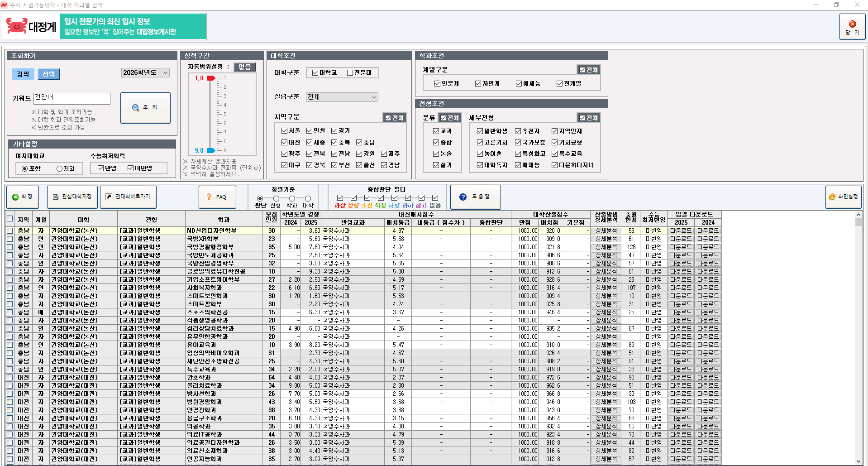Open 관대학바로가기 shortcut button

[x=128, y=197]
